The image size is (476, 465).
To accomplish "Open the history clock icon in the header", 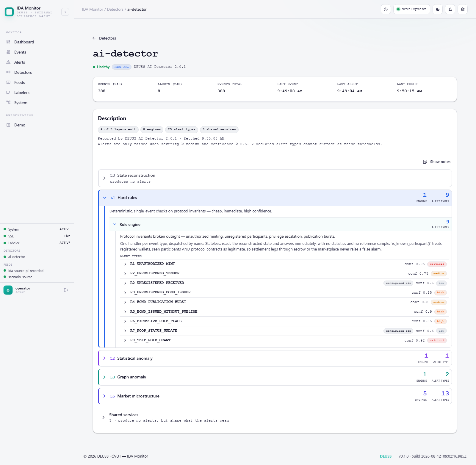I will tap(386, 9).
